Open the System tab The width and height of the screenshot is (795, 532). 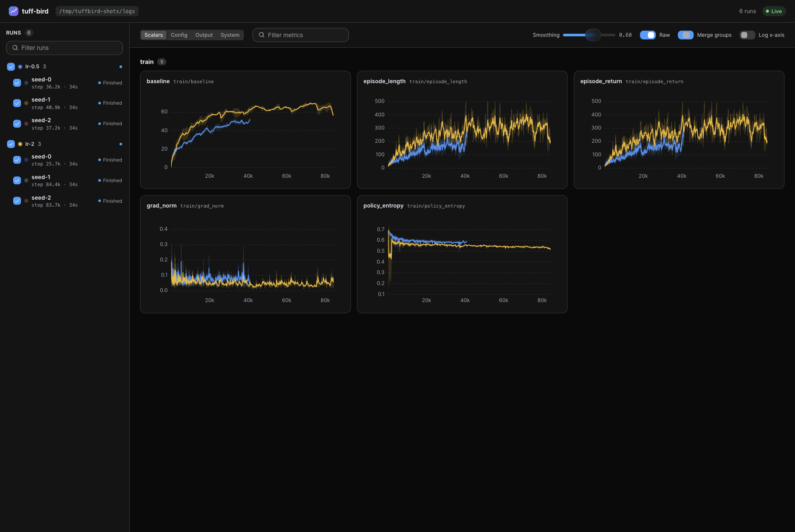coord(230,35)
